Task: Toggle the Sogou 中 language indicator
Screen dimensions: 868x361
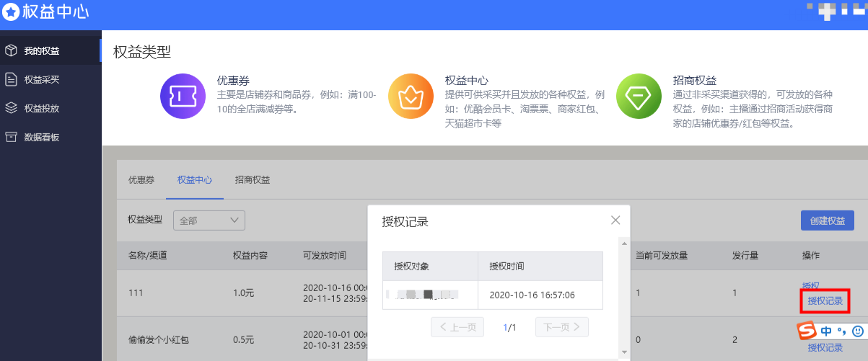Action: click(825, 331)
